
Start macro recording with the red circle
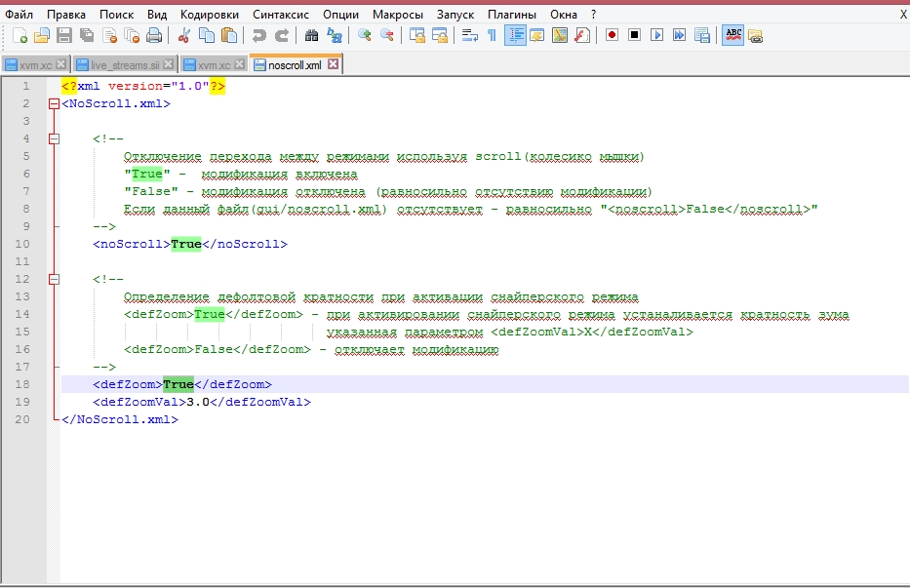coord(612,36)
